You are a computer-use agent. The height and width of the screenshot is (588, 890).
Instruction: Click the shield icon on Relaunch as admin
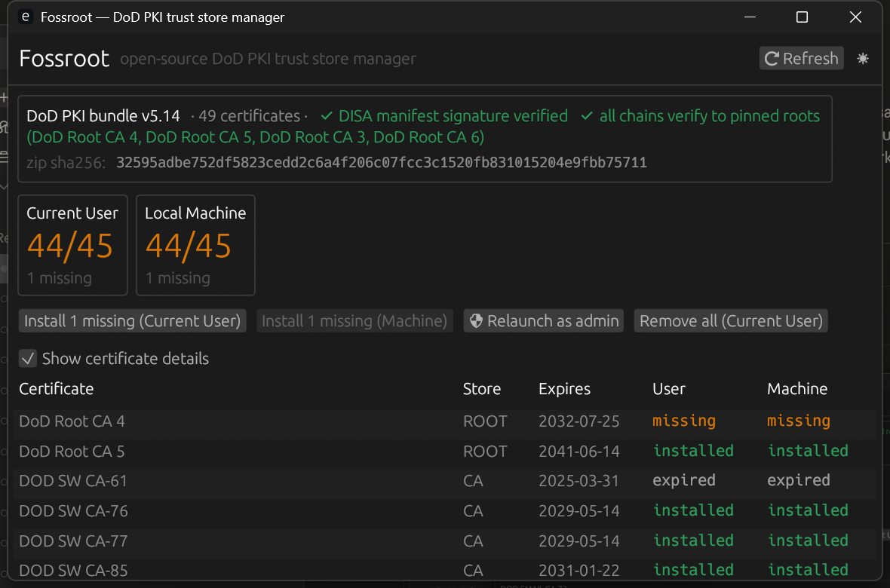pos(476,321)
